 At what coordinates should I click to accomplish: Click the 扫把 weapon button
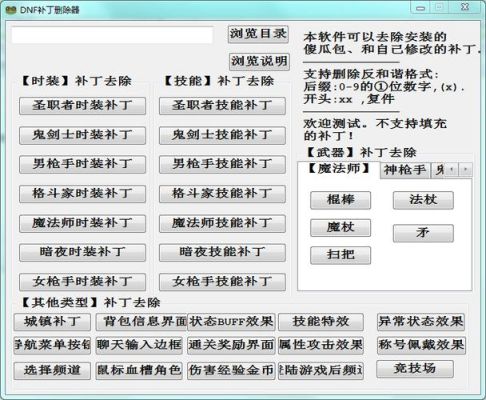tap(340, 255)
